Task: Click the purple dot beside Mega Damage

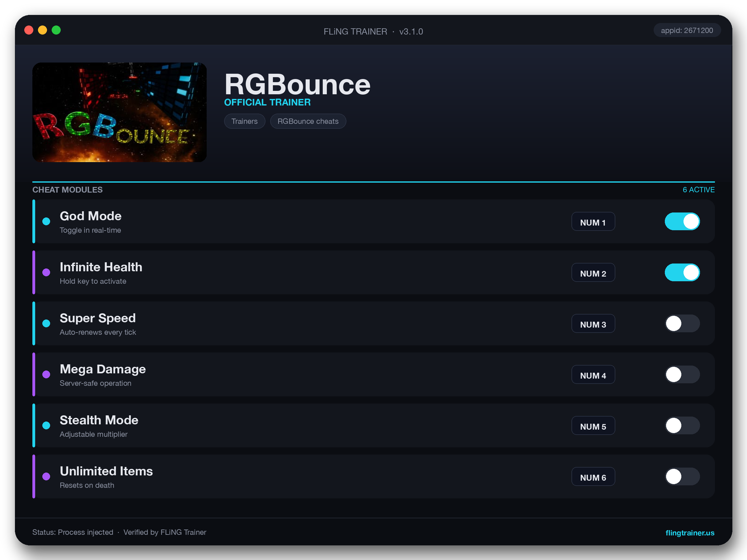Action: (46, 374)
